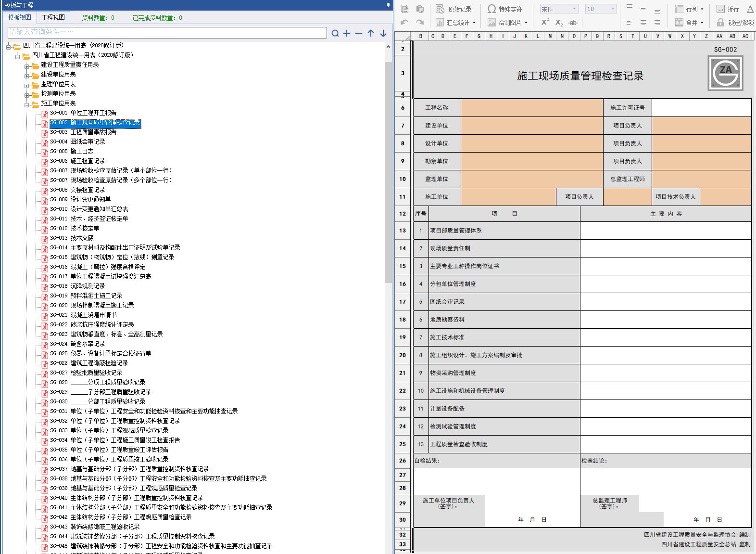Switch to the 模板视图 tab
The height and width of the screenshot is (554, 756).
[19, 17]
